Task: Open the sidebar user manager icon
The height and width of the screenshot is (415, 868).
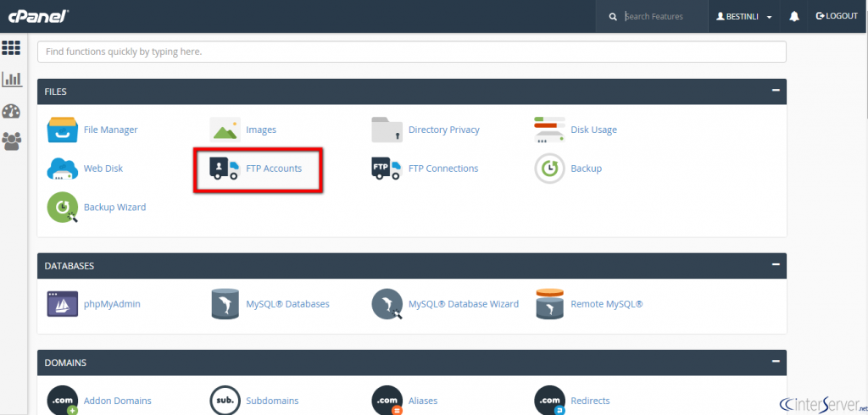Action: (x=11, y=142)
